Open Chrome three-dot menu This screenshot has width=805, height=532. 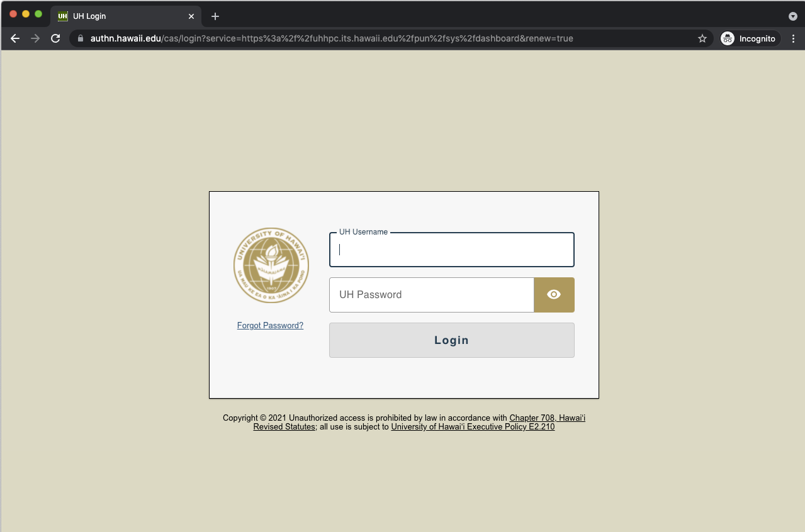pyautogui.click(x=793, y=38)
